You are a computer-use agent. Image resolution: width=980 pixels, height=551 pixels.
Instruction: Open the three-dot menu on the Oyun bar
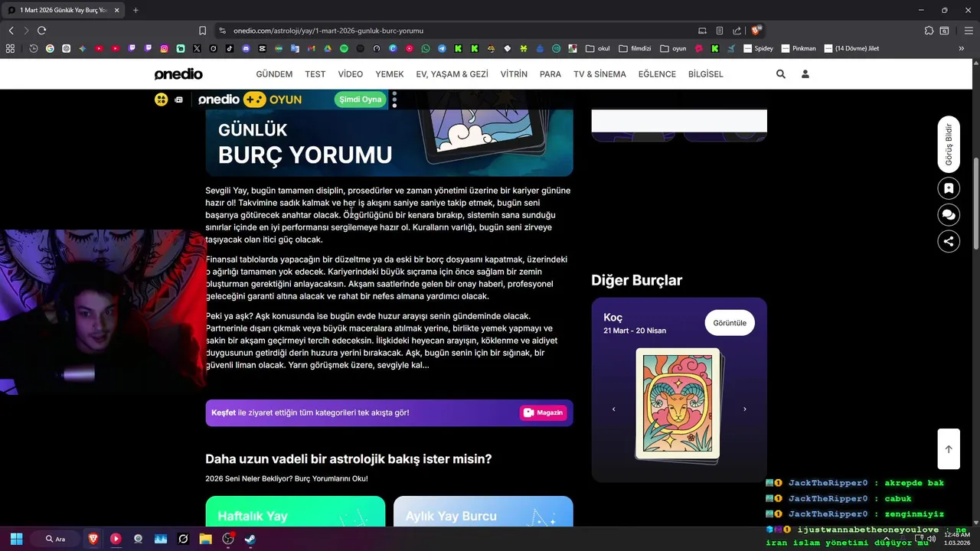[x=394, y=99]
